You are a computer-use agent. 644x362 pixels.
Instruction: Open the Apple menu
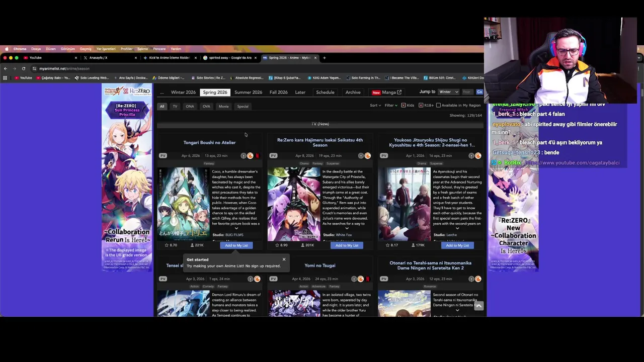(x=7, y=49)
